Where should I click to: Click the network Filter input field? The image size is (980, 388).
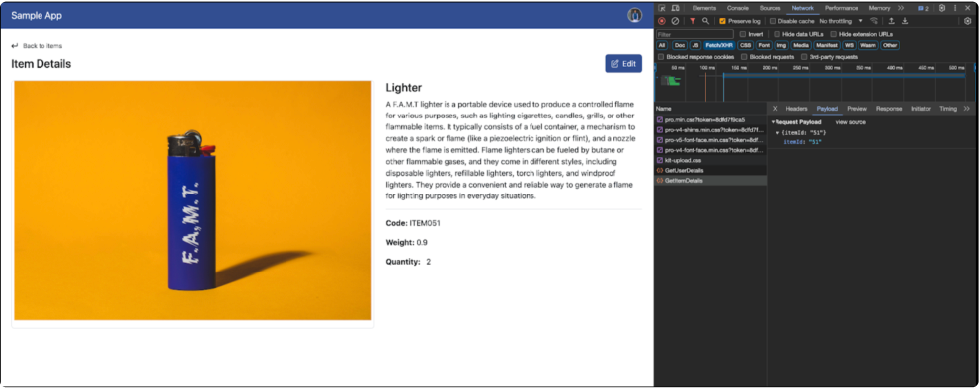pos(694,34)
